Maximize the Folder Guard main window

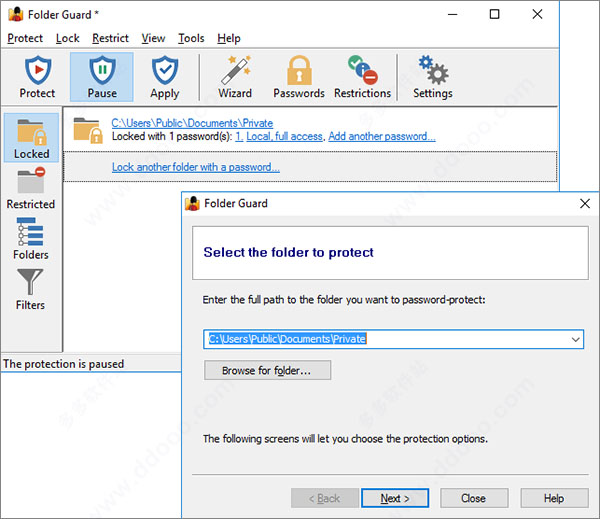(494, 14)
